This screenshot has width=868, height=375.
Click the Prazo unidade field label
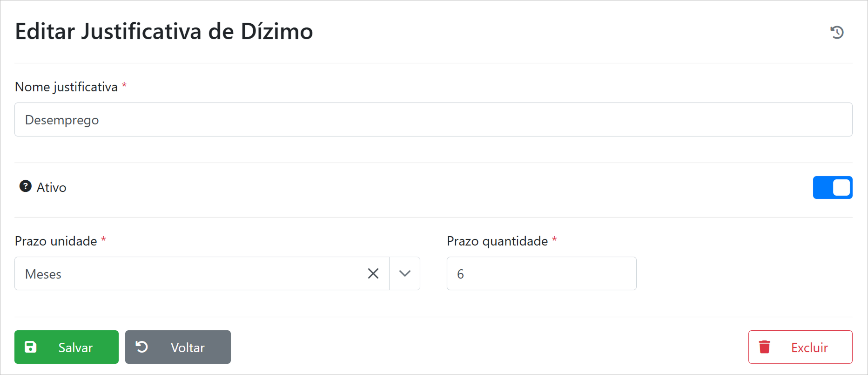point(56,241)
